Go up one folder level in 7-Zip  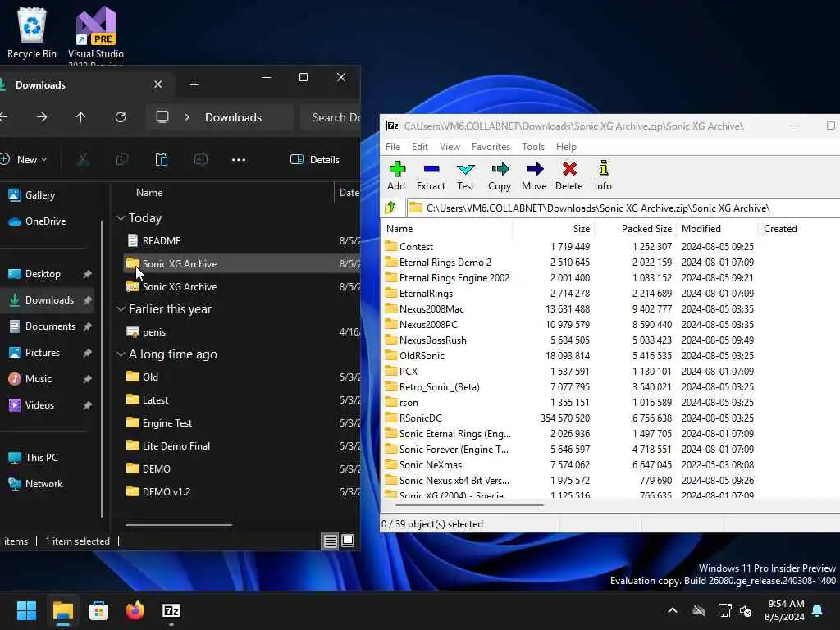pos(390,208)
